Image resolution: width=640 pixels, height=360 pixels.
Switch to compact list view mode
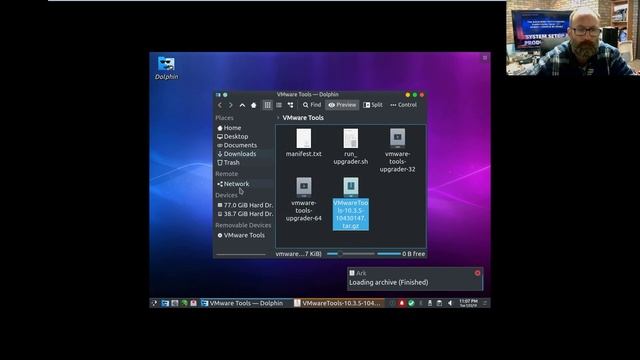279,105
